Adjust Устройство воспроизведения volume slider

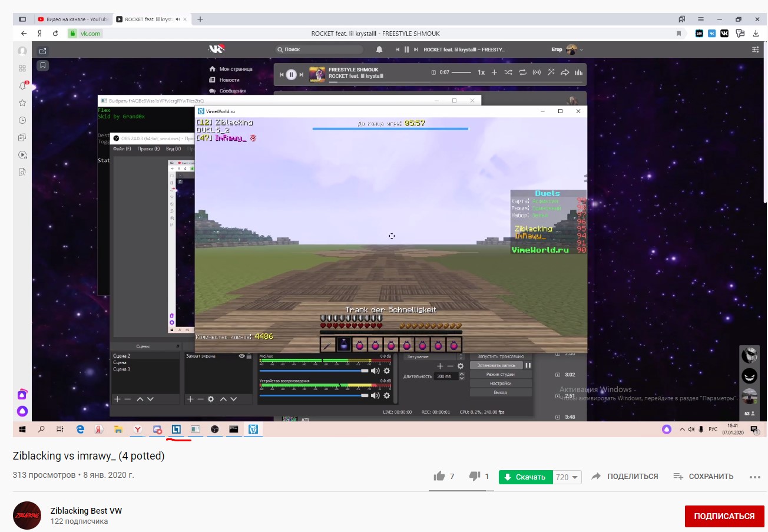(315, 395)
